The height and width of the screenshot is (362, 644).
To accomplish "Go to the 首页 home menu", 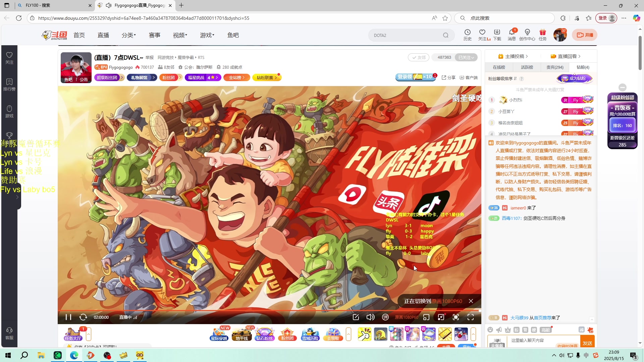I will point(79,35).
